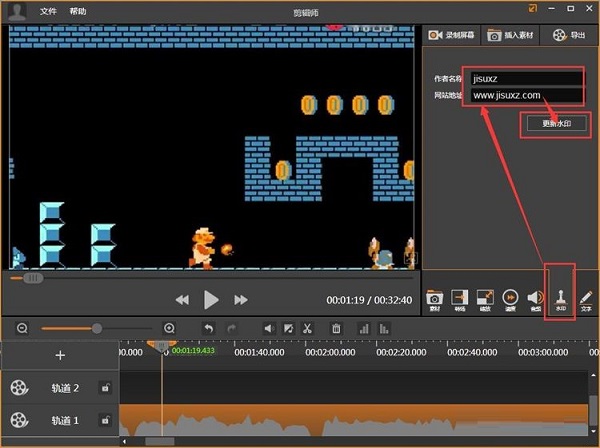Open the 水印 watermark stamp tool
Viewport: 600px width, 448px height.
click(x=560, y=298)
